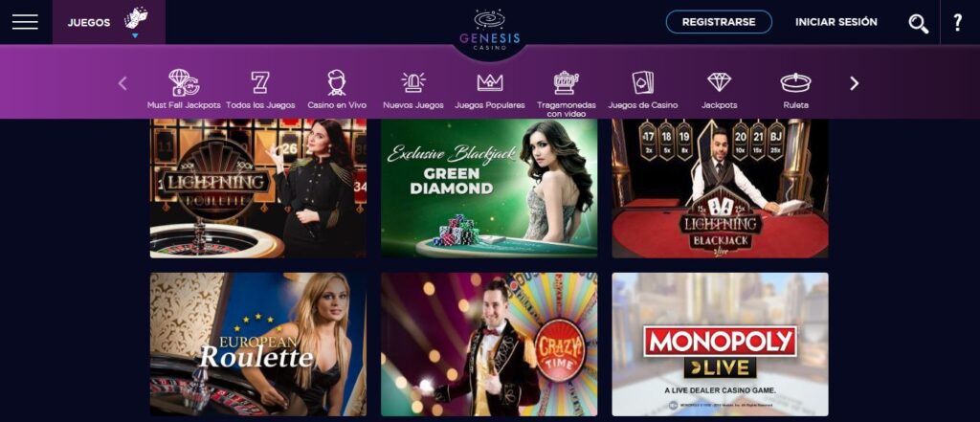Choose the Todos los Juegos icon

point(260,82)
